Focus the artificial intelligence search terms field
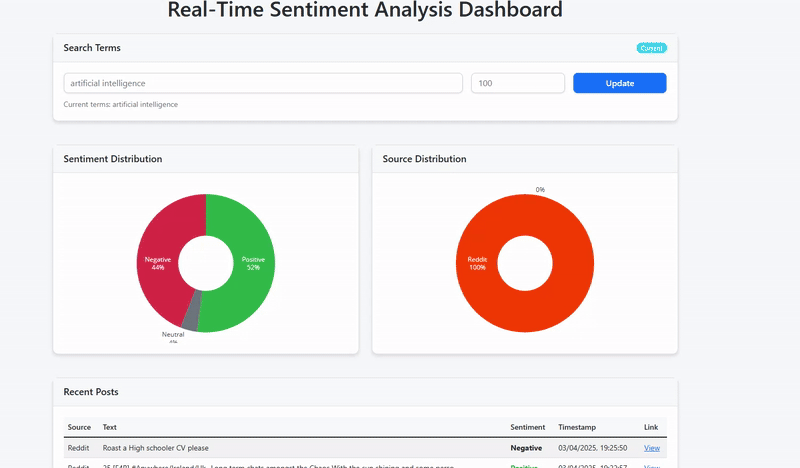Viewport: 800px width, 468px height. point(263,83)
